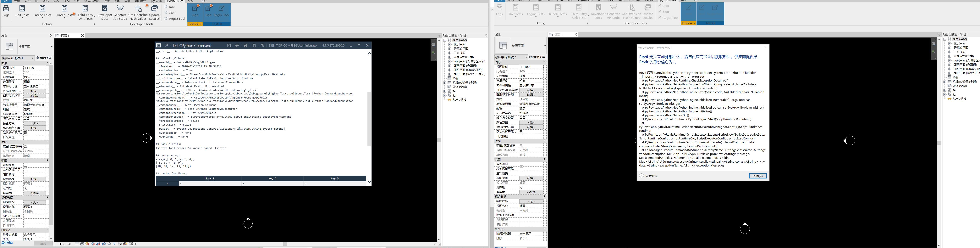
Task: Switch to the pyRevit ribbon tab
Action: pyautogui.click(x=156, y=2)
